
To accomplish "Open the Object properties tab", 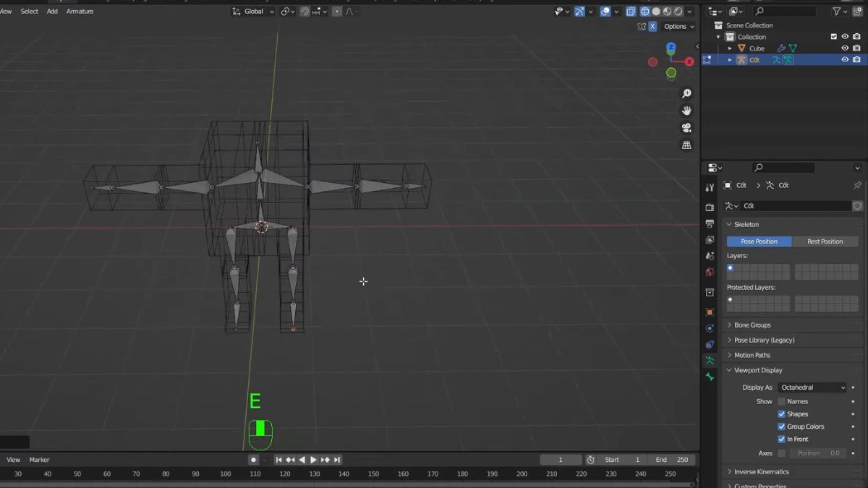I will coord(710,312).
